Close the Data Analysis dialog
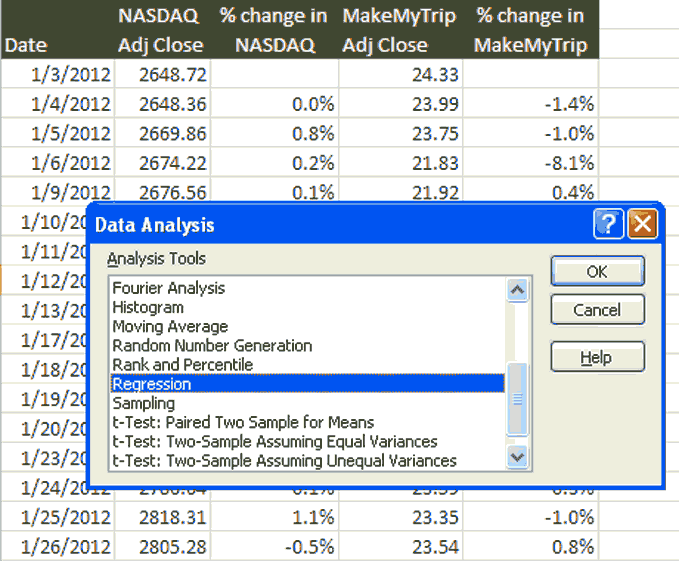Screen dimensions: 680x561 (x=642, y=224)
